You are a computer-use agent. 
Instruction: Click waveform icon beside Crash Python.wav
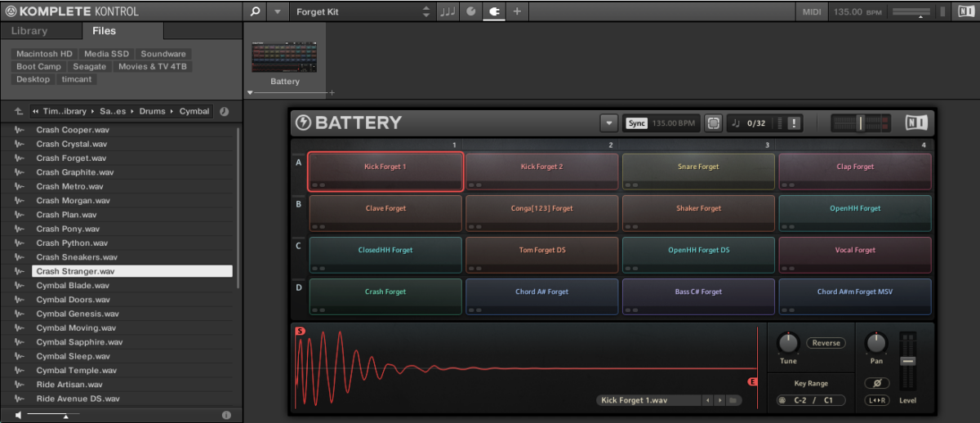[x=19, y=243]
